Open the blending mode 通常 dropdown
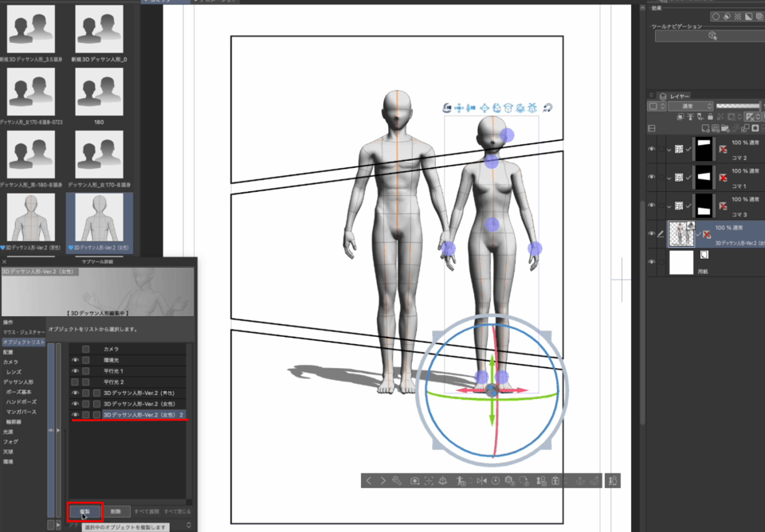Screen dimensions: 765x532 click(x=690, y=106)
